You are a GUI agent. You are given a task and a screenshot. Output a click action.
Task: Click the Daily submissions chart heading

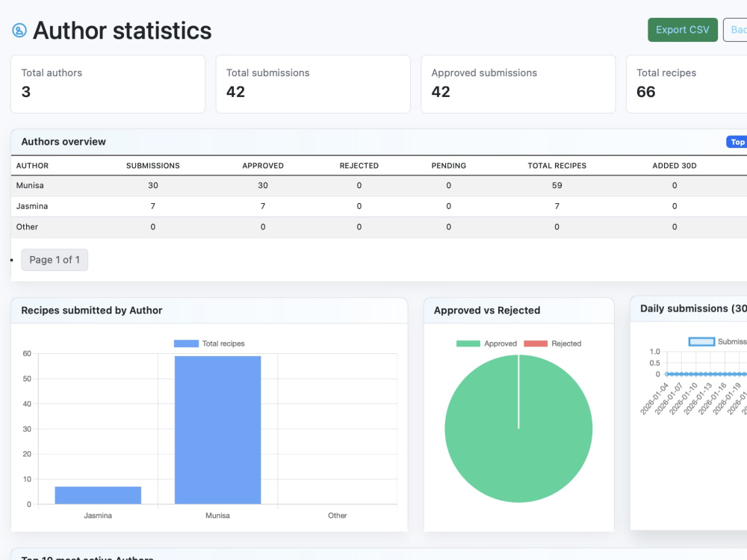coord(693,308)
